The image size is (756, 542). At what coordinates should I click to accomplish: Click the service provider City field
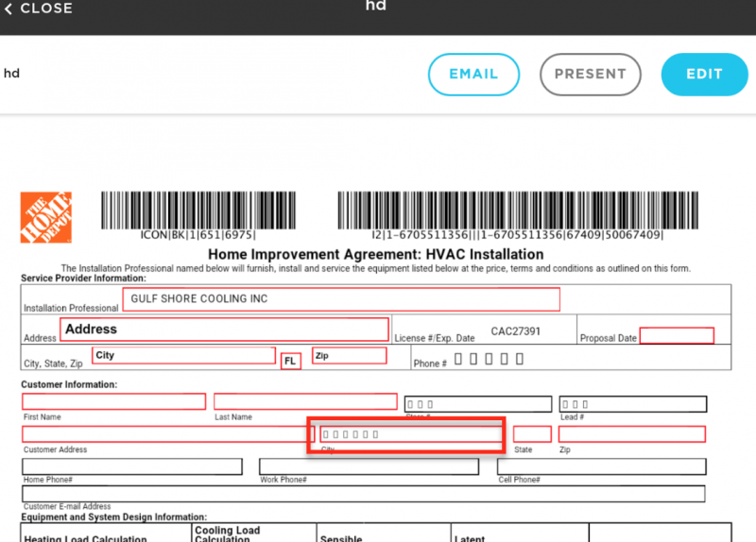(183, 356)
